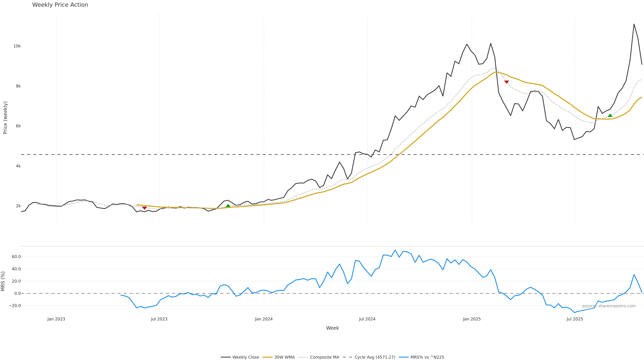Click the green up triangle in late 2025
The image size is (644, 362).
click(x=610, y=115)
